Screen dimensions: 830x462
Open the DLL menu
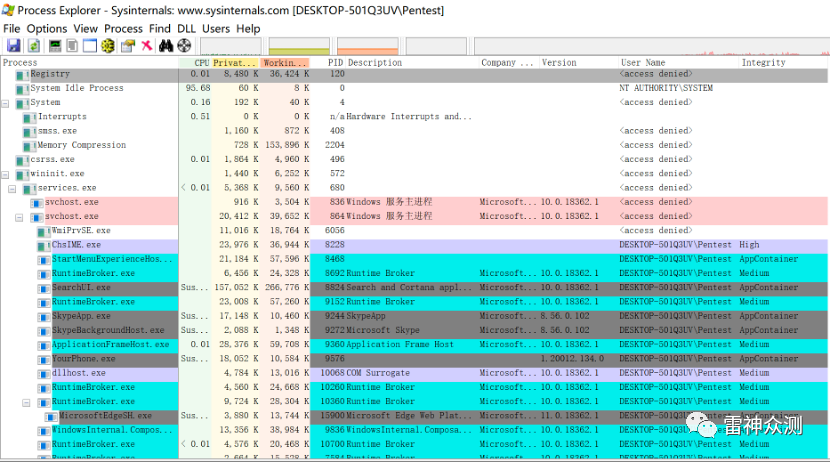coord(186,29)
